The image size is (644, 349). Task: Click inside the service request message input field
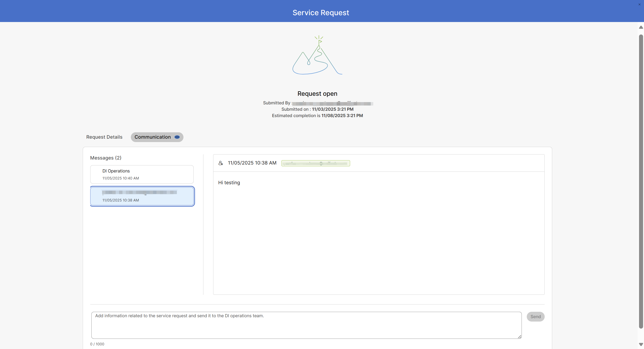point(306,325)
